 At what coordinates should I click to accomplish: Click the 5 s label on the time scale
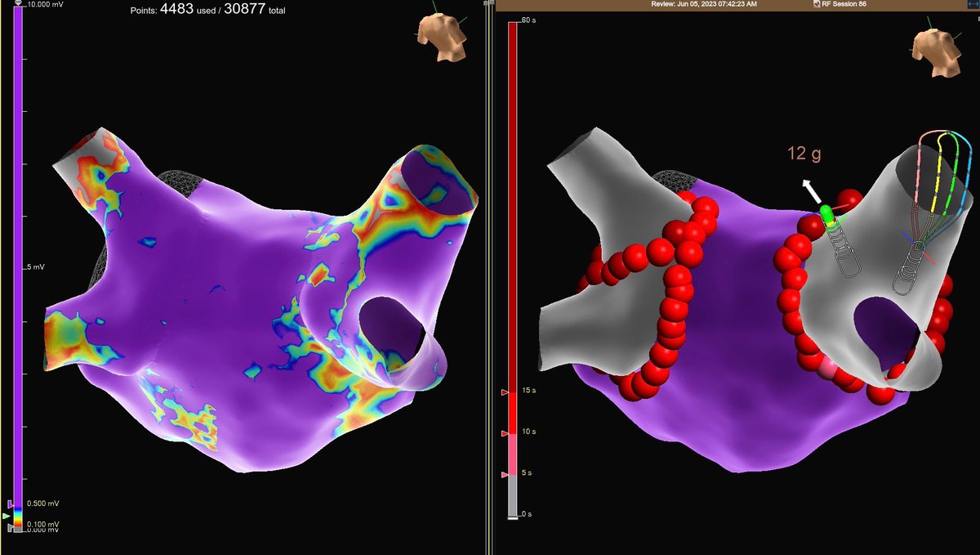coord(528,474)
